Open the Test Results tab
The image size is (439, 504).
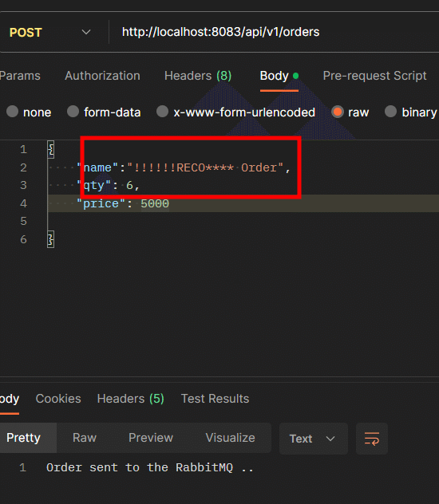(215, 399)
